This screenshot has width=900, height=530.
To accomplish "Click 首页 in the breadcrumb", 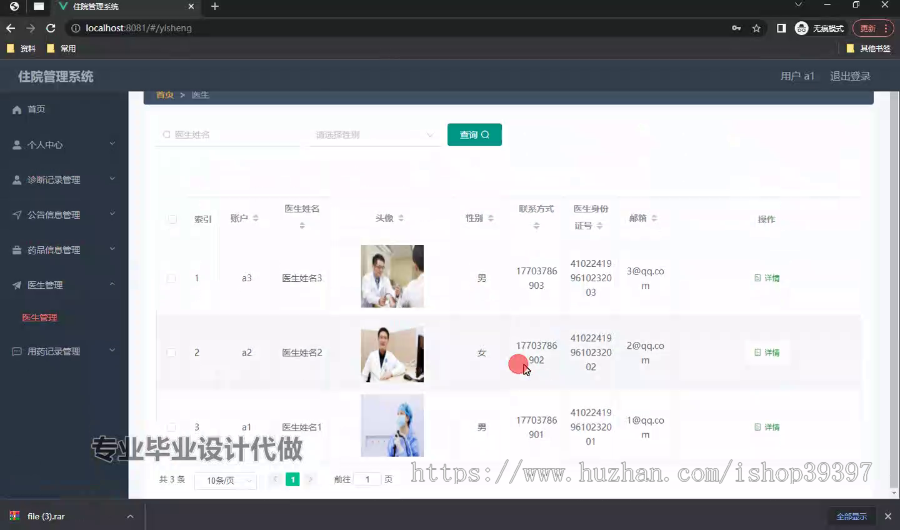I will point(165,95).
